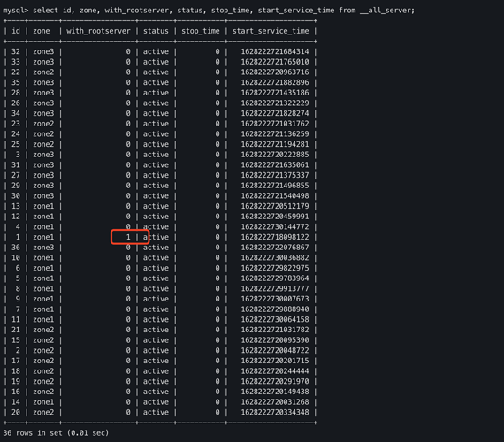Click the id value 36 row's zone3 cell
504x442 pixels.
click(x=43, y=248)
